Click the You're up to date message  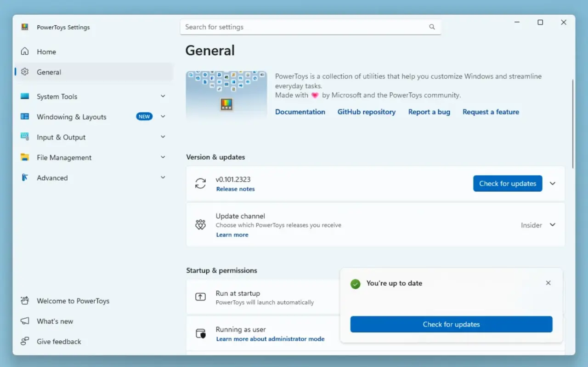point(394,283)
